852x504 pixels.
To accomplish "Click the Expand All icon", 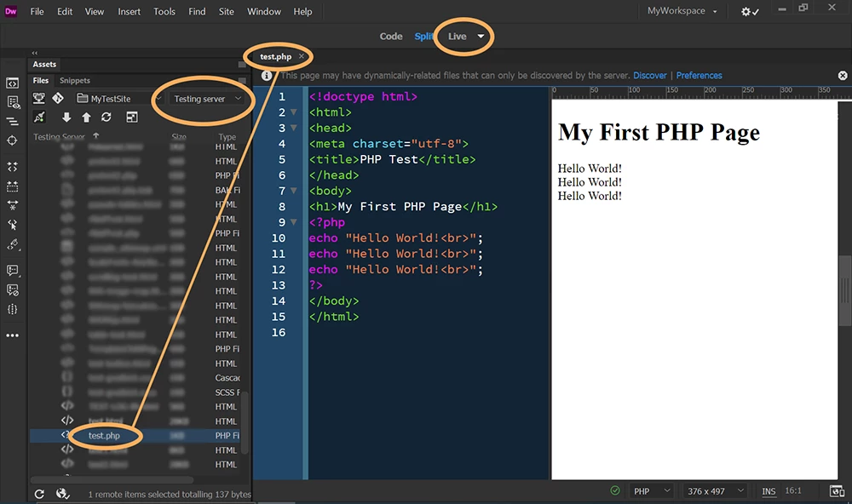I will [13, 205].
